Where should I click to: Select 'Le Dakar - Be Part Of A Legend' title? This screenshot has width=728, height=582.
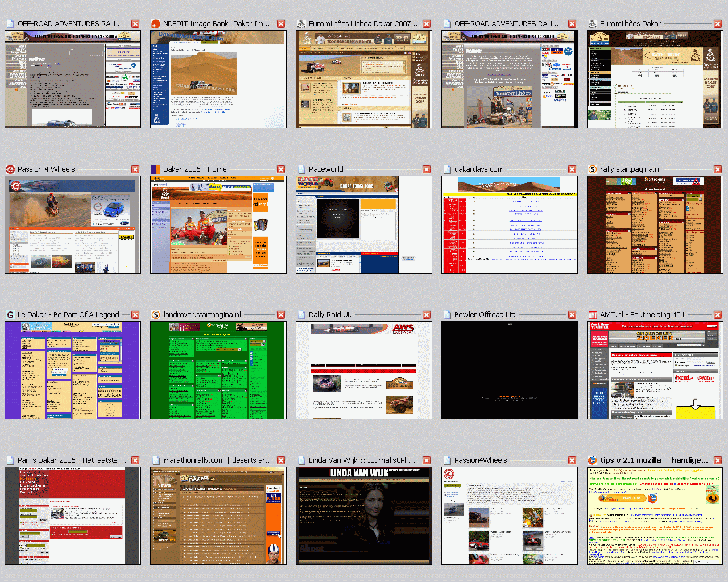68,315
